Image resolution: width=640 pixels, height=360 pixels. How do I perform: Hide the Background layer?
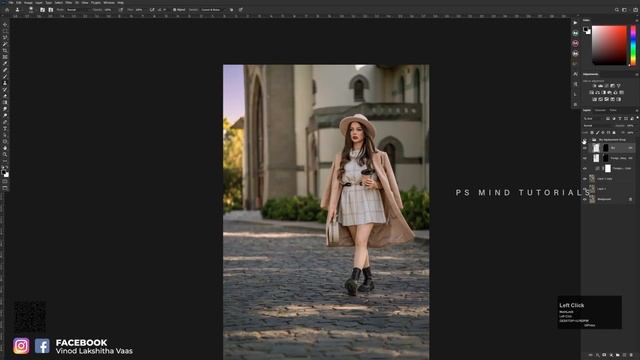(584, 199)
